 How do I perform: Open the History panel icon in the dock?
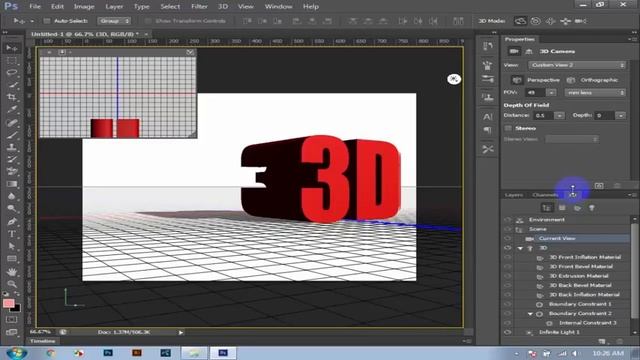click(x=488, y=47)
